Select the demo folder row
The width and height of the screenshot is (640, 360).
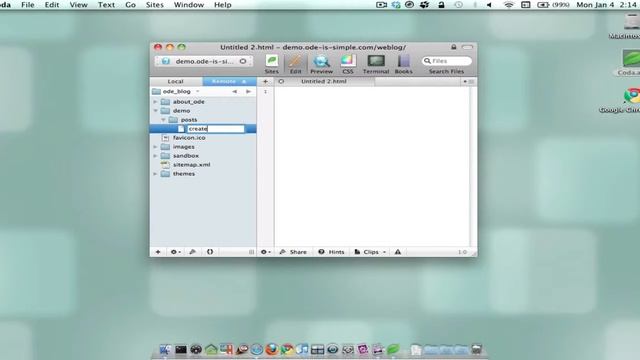[203, 111]
